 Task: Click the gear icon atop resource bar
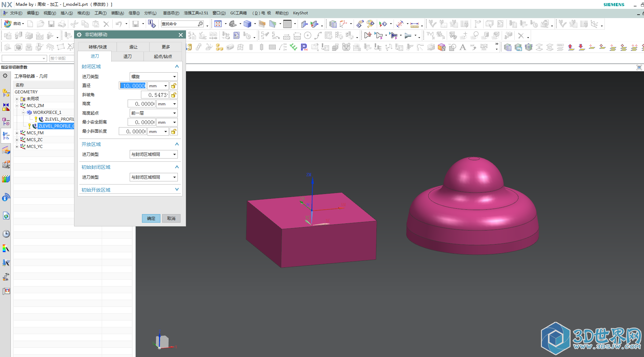pyautogui.click(x=5, y=76)
